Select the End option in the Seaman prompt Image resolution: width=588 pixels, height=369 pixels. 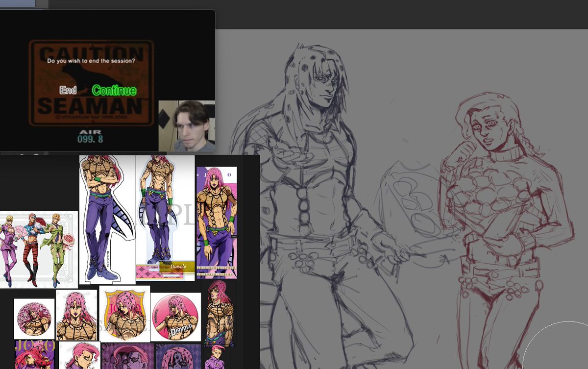tap(68, 90)
